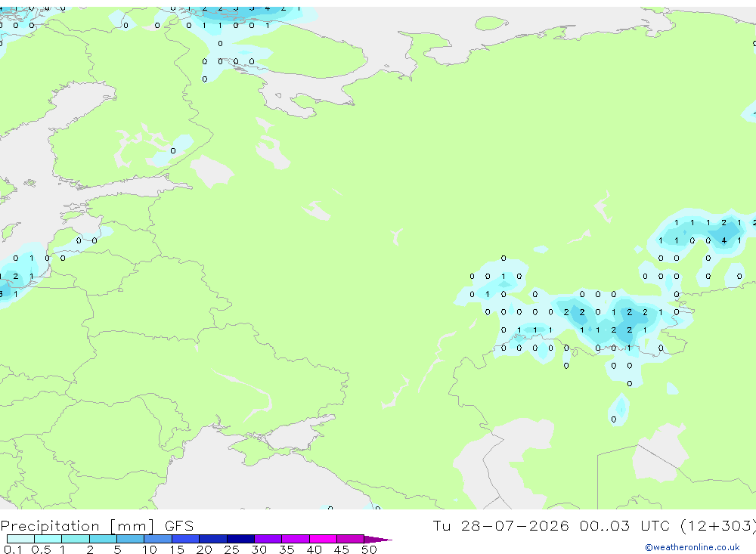Select the 2–5 mm legend swatch

click(103, 539)
